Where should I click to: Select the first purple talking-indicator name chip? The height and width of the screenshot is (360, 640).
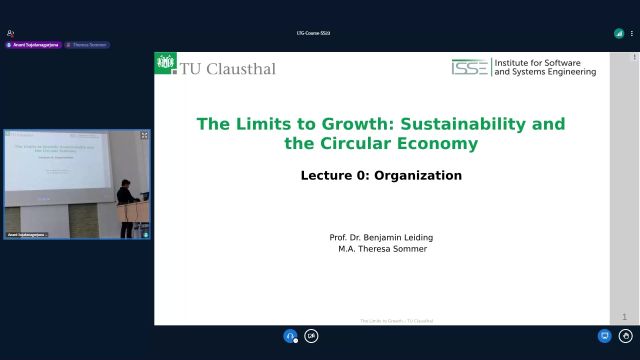point(33,45)
